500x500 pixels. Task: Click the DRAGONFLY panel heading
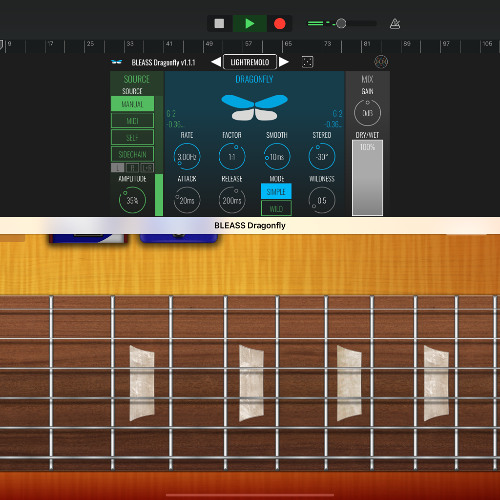point(254,79)
